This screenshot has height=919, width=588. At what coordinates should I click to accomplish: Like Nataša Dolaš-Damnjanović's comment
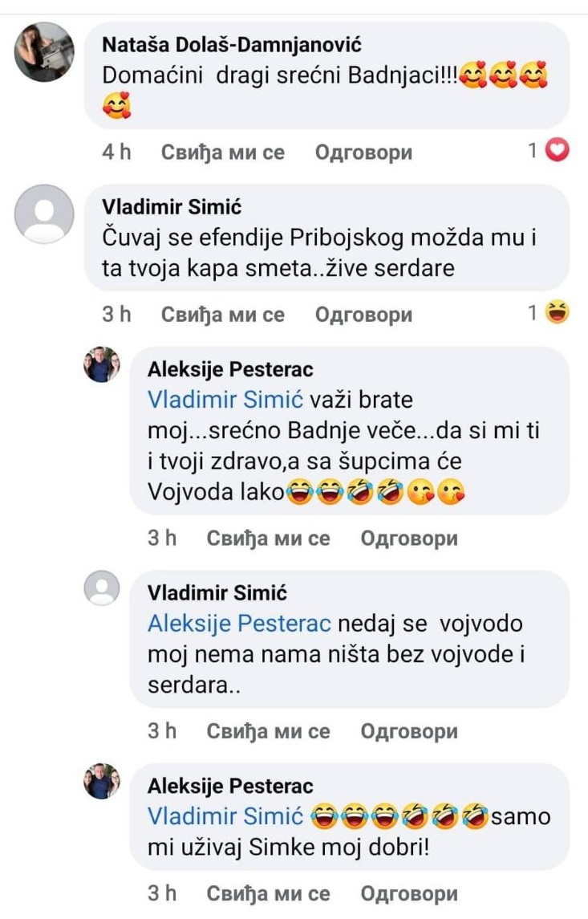click(223, 152)
